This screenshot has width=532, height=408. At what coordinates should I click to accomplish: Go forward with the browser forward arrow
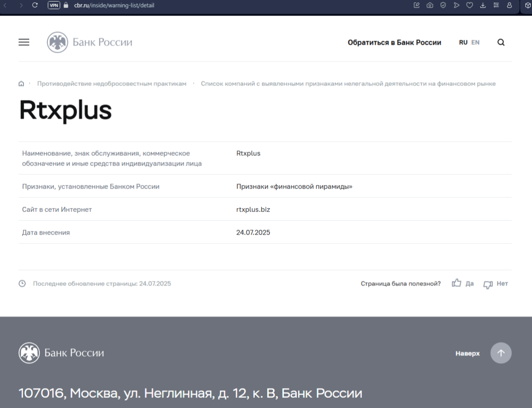21,5
